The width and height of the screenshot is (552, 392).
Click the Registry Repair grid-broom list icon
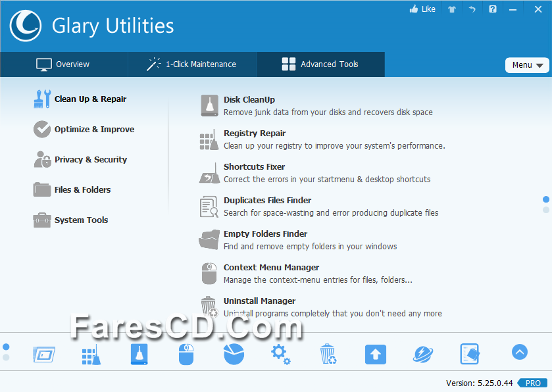tap(209, 139)
